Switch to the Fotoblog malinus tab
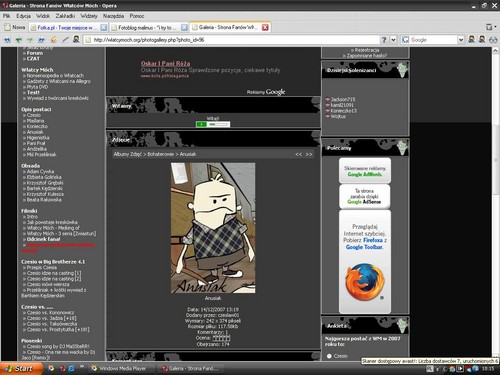The image size is (500, 375). [x=149, y=28]
